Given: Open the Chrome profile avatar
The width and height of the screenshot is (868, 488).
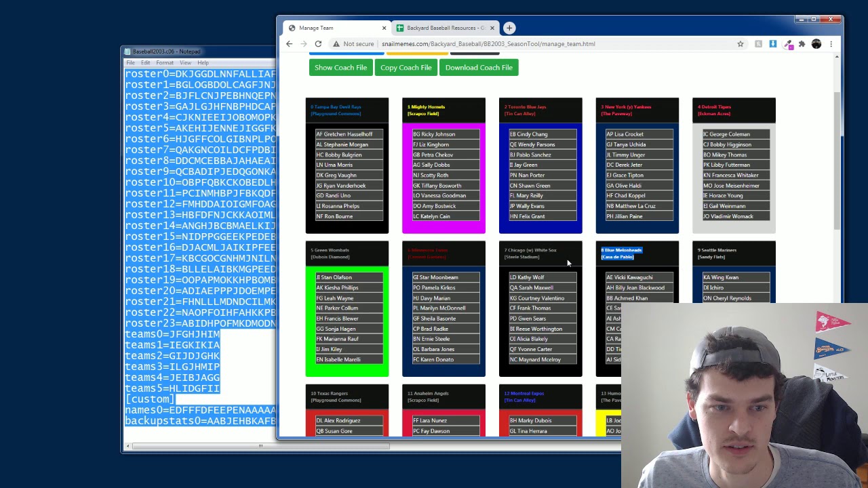Looking at the screenshot, I should coord(816,44).
